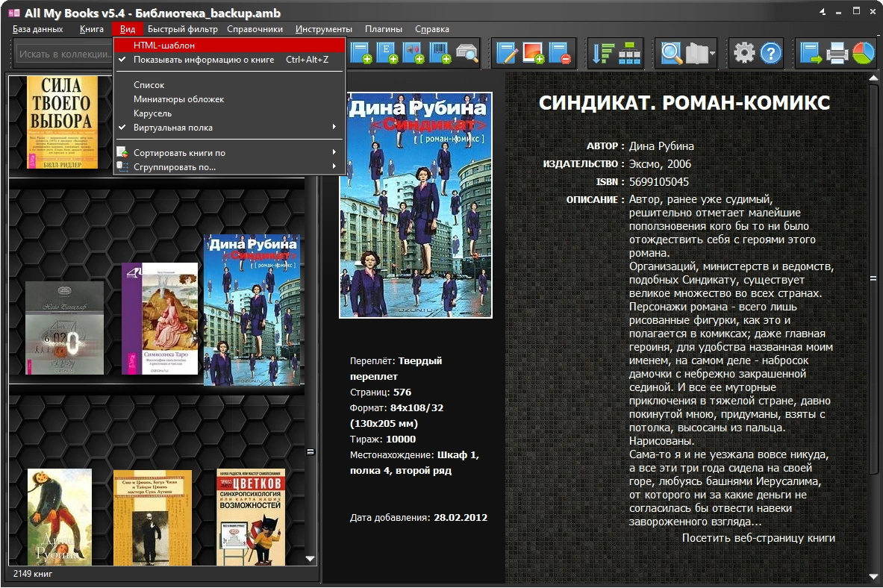Screen dimensions: 883x588
Task: Open settings with the gear icon
Action: pyautogui.click(x=743, y=53)
